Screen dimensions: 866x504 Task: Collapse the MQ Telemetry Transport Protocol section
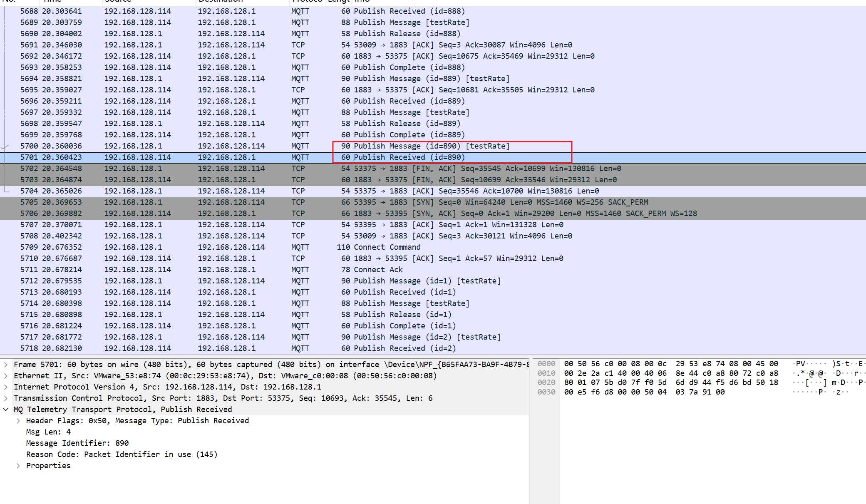pos(5,410)
